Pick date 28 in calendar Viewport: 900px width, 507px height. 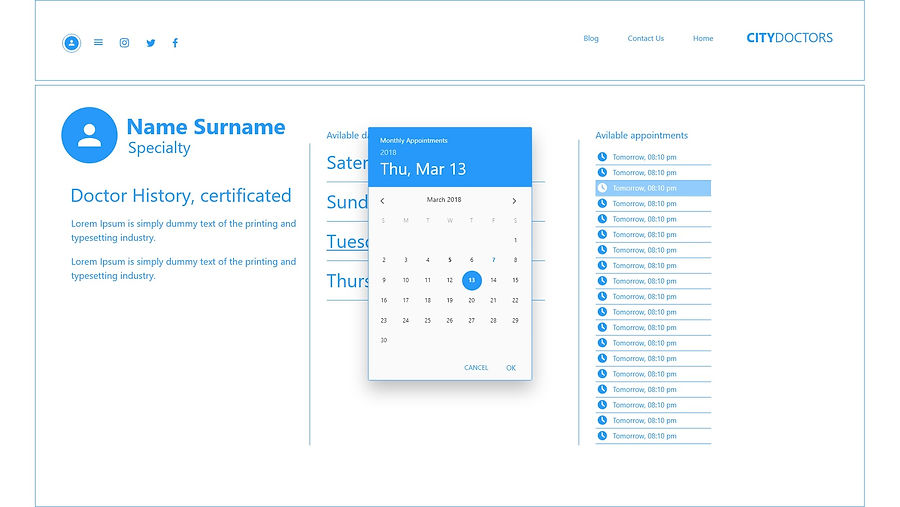pos(493,320)
